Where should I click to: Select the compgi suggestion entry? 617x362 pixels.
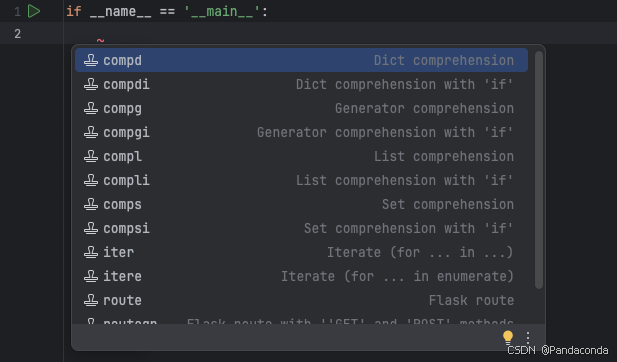[301, 132]
